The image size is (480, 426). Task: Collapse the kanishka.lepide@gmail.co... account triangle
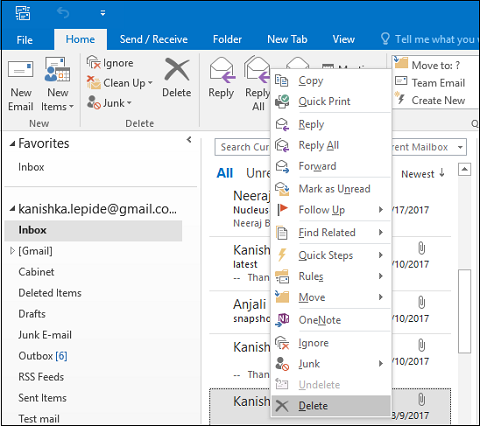pyautogui.click(x=12, y=209)
